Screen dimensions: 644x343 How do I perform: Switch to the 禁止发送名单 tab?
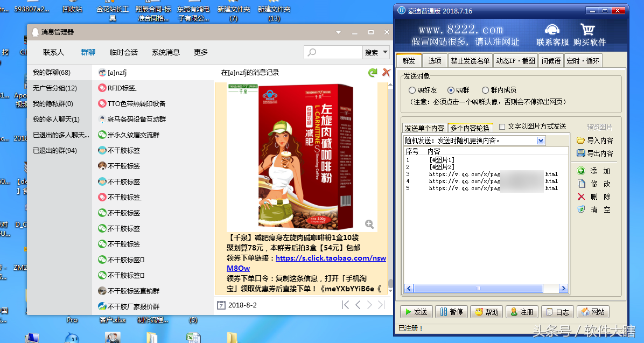470,61
